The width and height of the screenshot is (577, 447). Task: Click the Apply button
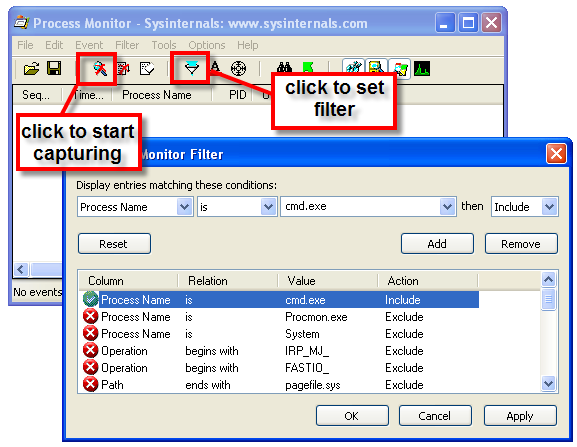click(520, 416)
